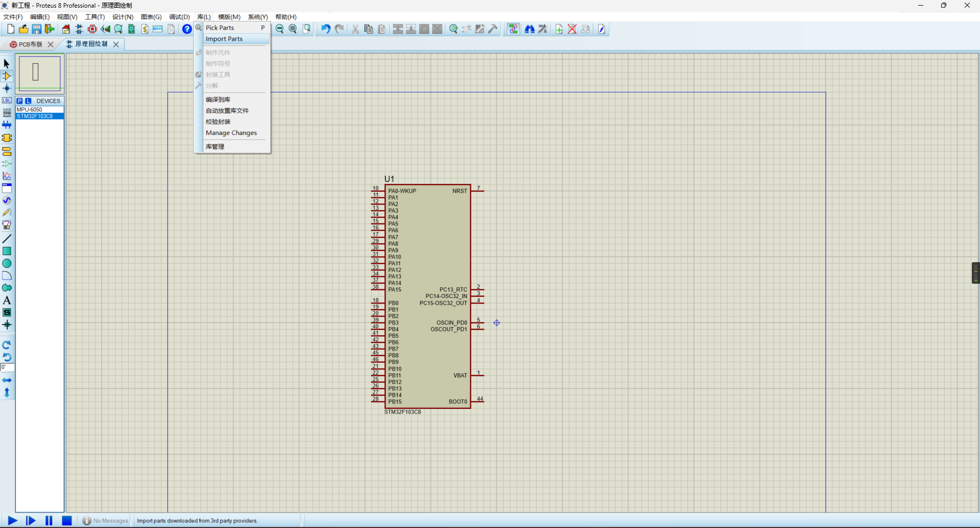Image resolution: width=980 pixels, height=528 pixels.
Task: Paste from clipboard toolbar icon
Action: point(382,29)
